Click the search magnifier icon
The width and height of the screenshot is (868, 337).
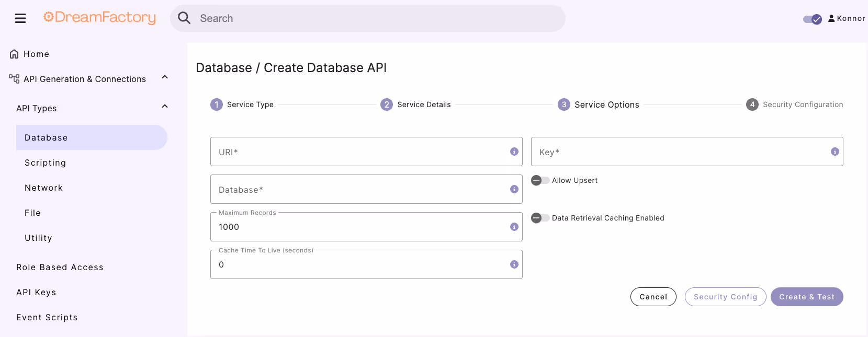pos(184,18)
